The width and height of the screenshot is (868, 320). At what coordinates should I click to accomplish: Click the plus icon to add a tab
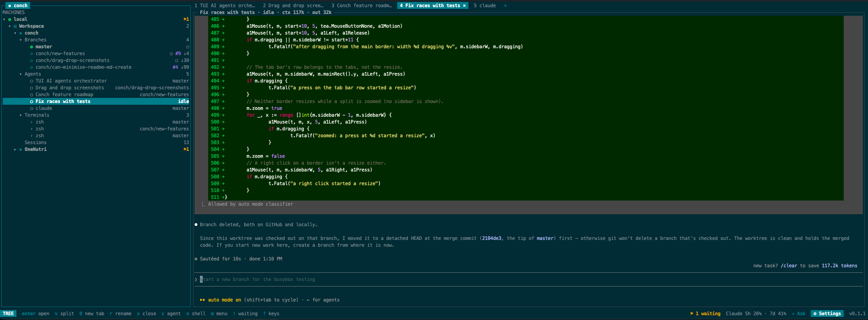[505, 5]
